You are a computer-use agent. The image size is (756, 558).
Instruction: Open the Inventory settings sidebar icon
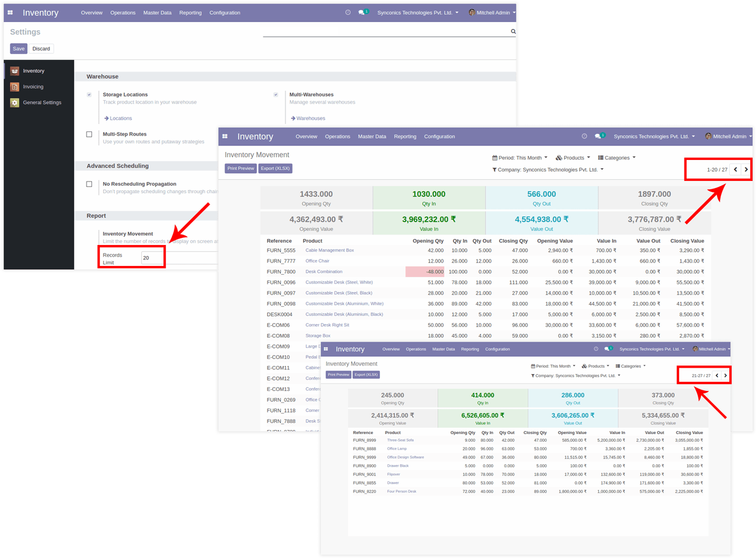[x=15, y=71]
